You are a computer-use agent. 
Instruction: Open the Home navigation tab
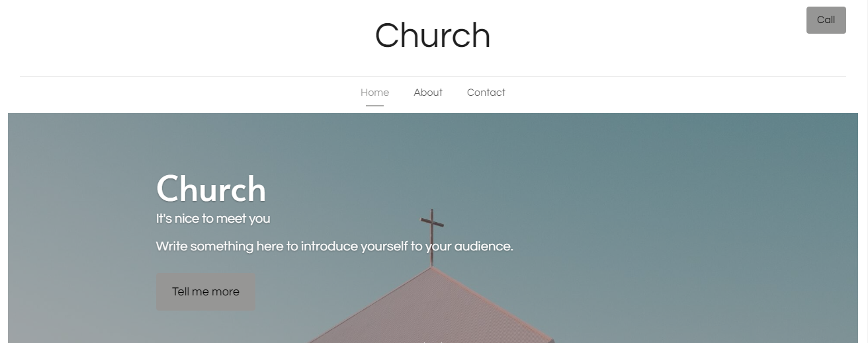coord(374,93)
